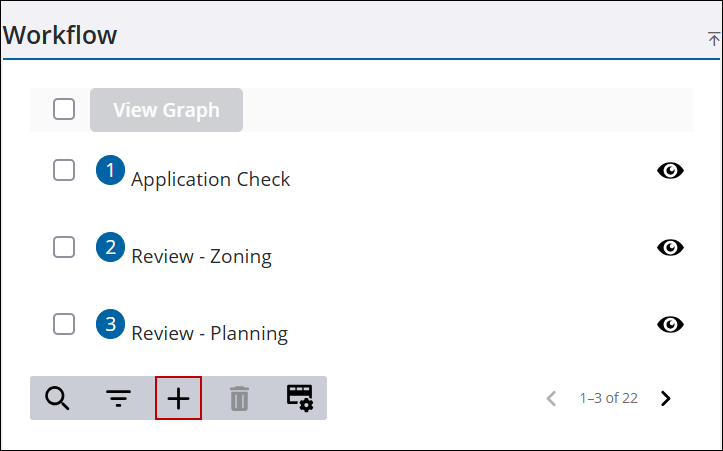Tick the Review - Planning checkbox
Image resolution: width=723 pixels, height=451 pixels.
64,324
